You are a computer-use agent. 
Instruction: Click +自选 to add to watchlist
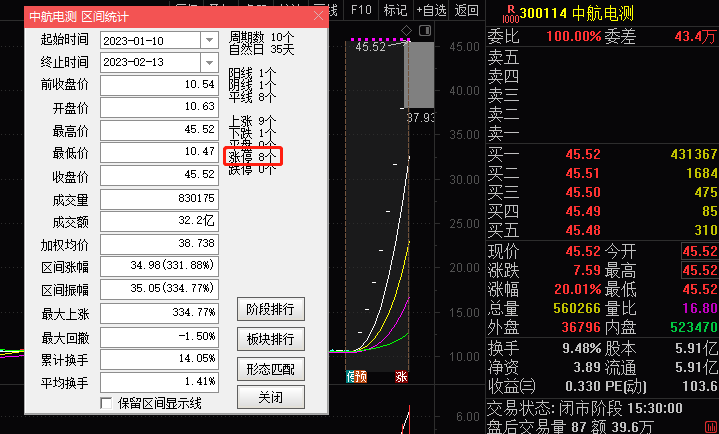[x=431, y=10]
